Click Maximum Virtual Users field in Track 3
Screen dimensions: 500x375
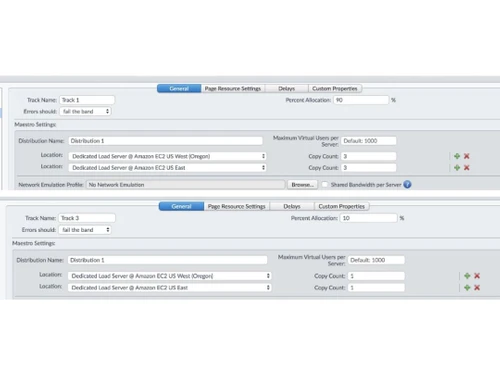[376, 260]
